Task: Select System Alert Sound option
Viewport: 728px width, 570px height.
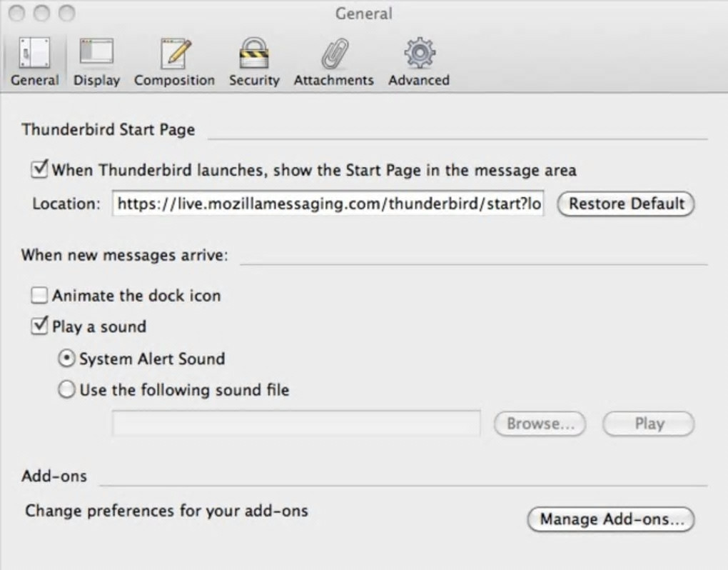Action: [x=66, y=359]
